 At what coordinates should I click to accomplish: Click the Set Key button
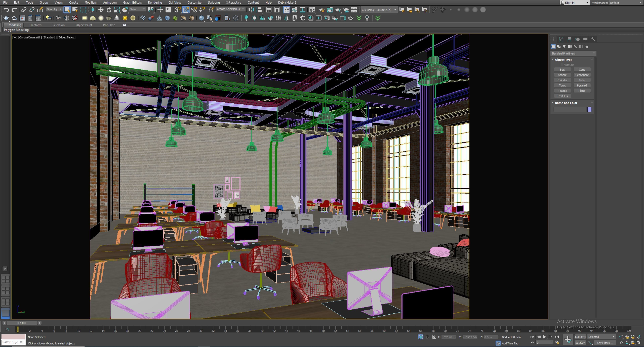[580, 343]
